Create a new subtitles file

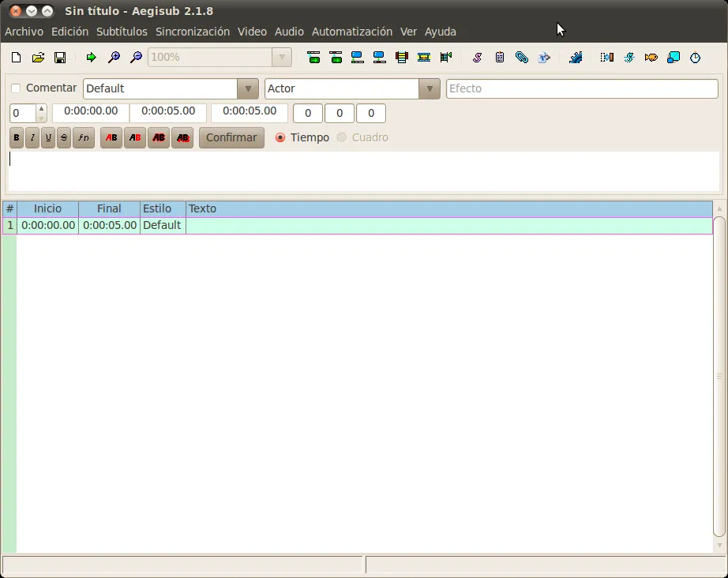pyautogui.click(x=16, y=58)
